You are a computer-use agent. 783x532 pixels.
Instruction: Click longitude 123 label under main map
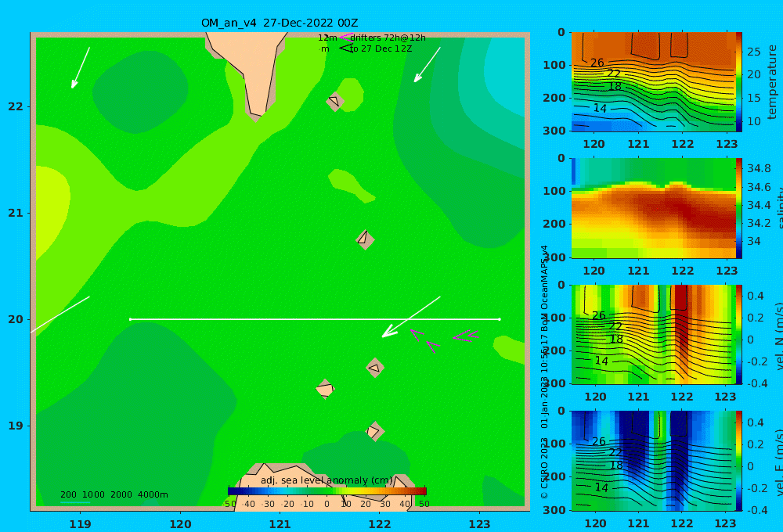point(479,524)
